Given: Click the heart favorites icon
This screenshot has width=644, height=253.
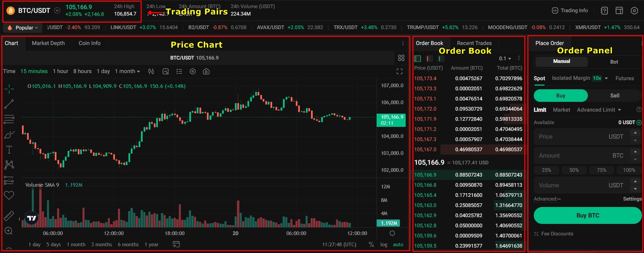Looking at the screenshot, I should (9, 195).
